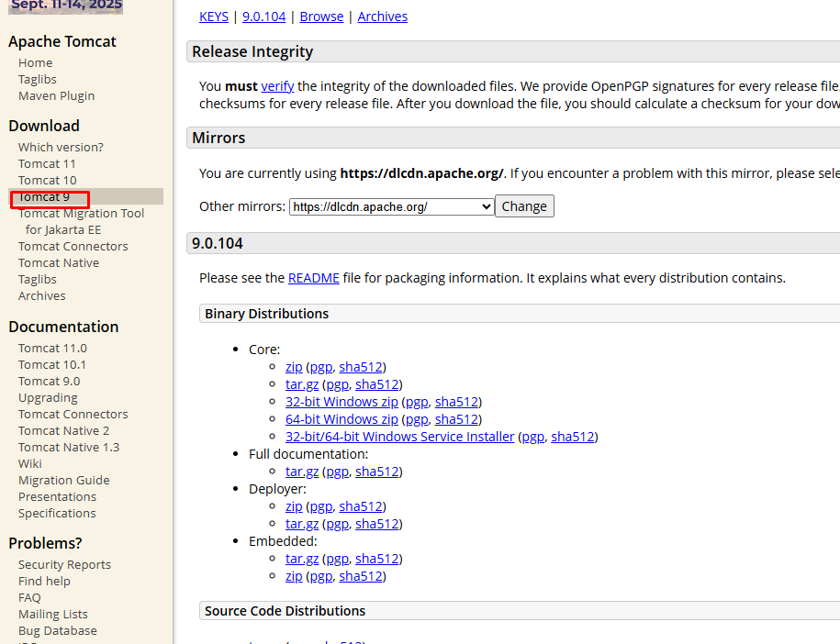Viewport: 840px width, 644px height.
Task: Download Core tar.gz distribution
Action: pos(302,385)
